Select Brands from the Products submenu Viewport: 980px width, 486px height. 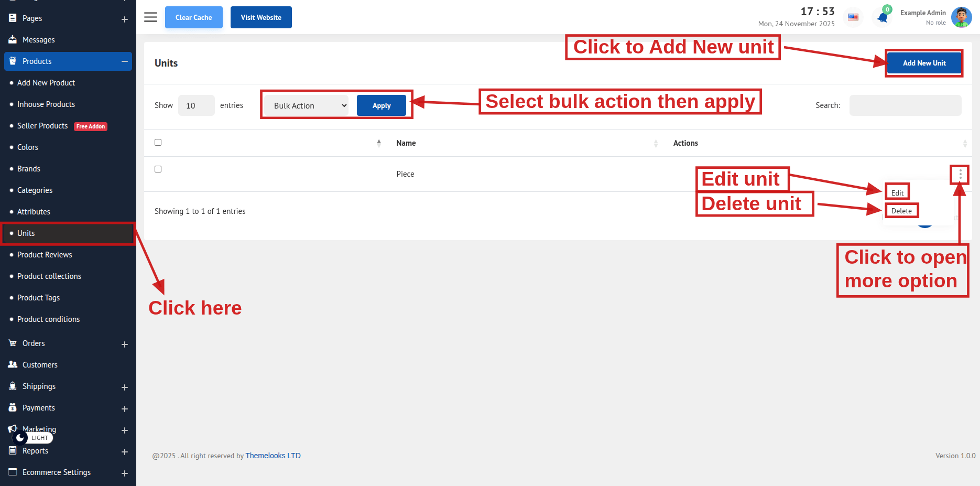coord(28,169)
